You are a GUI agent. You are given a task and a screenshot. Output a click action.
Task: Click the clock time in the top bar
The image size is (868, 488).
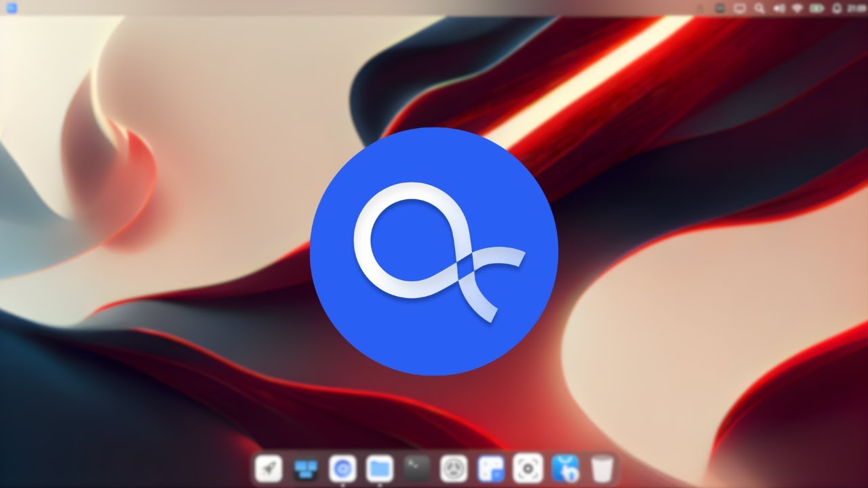(x=856, y=8)
